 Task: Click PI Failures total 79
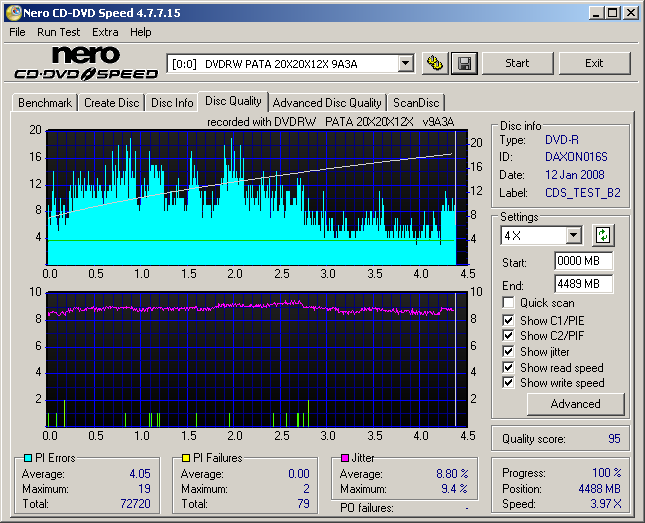point(304,504)
